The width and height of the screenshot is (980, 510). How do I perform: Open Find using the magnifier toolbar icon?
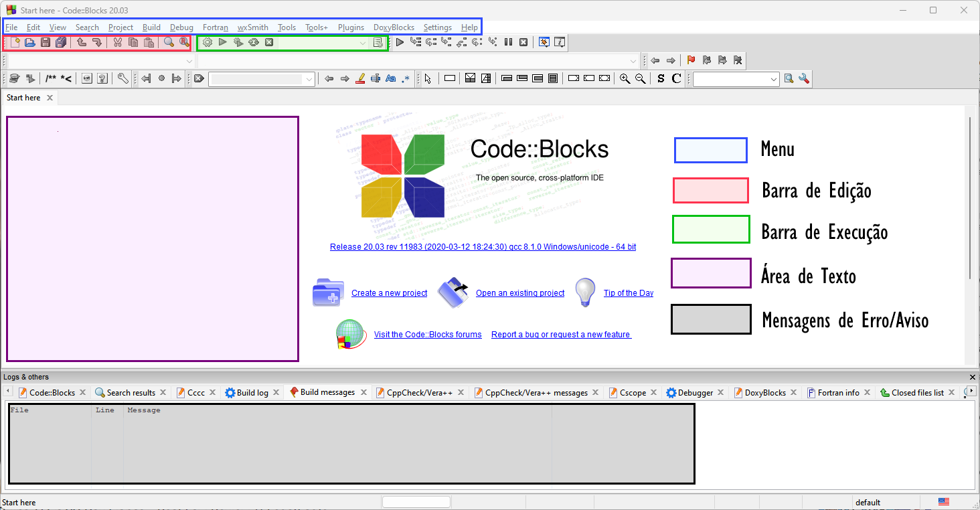click(x=170, y=42)
